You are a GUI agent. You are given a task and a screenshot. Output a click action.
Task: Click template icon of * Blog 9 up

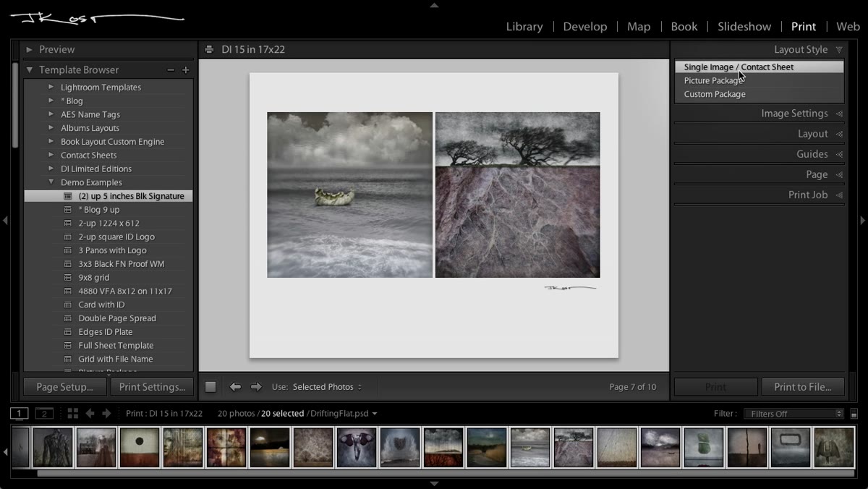coord(68,210)
